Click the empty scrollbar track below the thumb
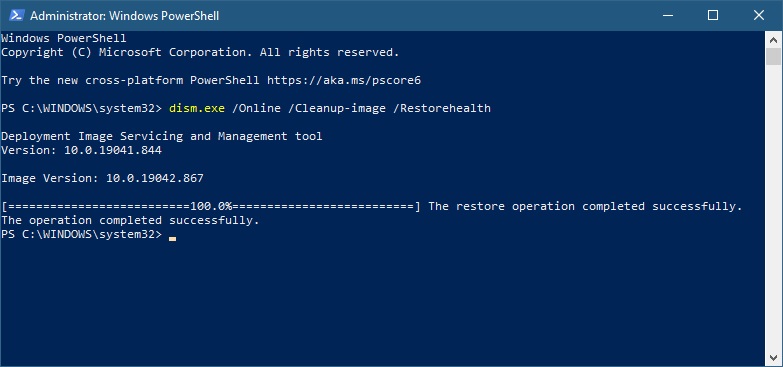 point(774,207)
